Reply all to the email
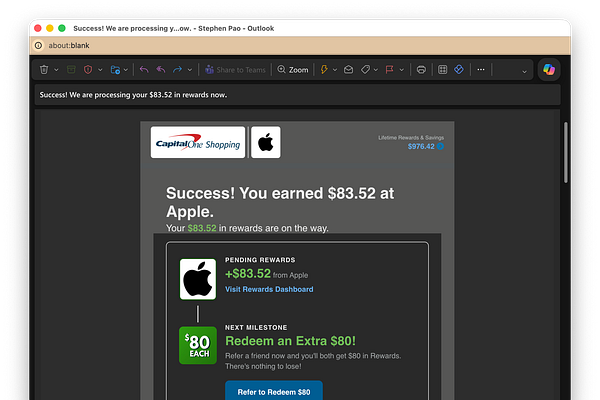600x400 pixels. [161, 70]
